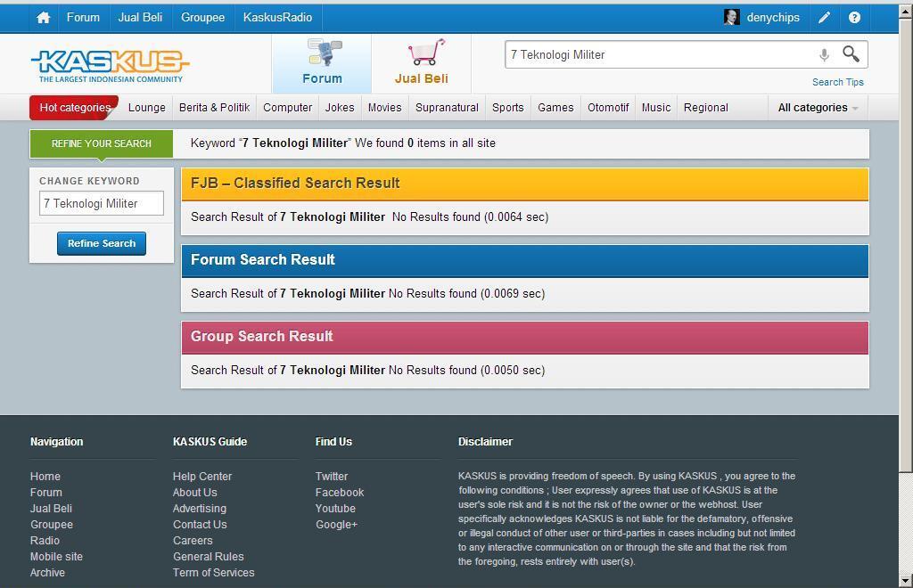Open Youtube link under Find Us
Screen dimensions: 913x588
coord(335,509)
